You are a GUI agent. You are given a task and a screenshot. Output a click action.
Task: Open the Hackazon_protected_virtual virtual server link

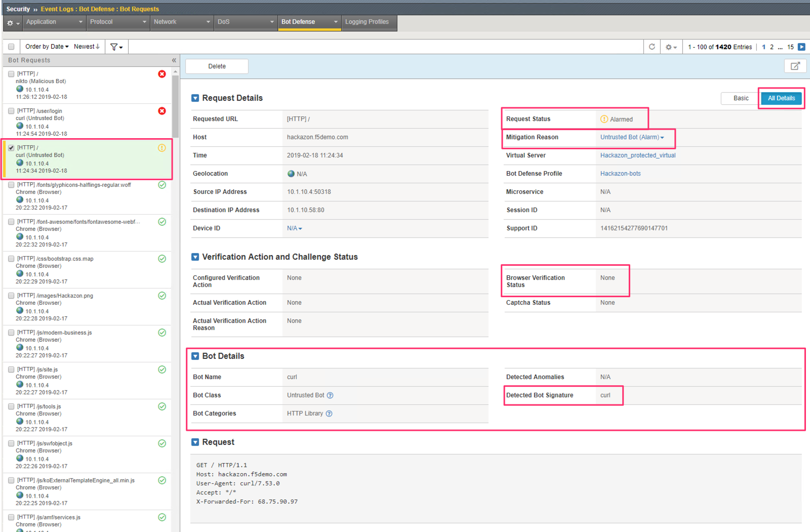coord(638,155)
